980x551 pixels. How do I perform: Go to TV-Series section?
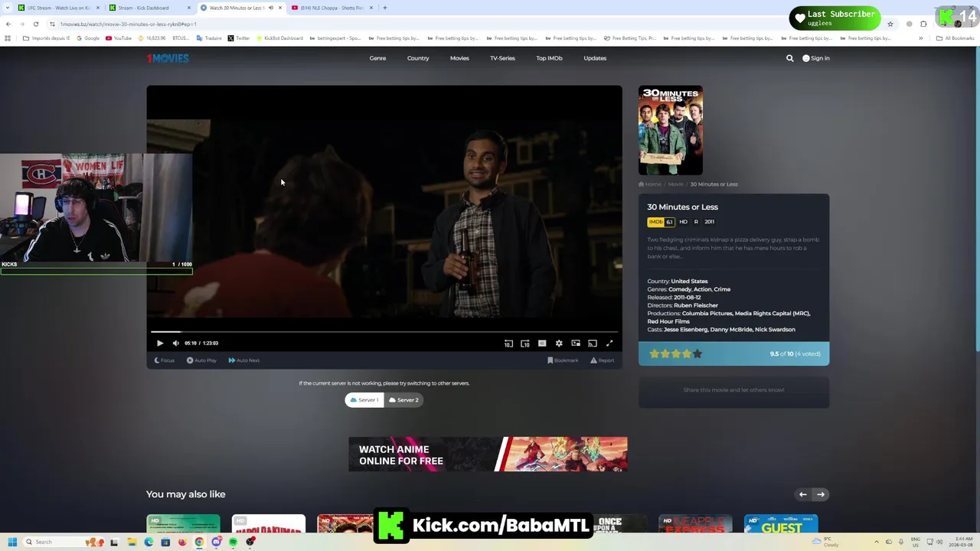coord(502,58)
